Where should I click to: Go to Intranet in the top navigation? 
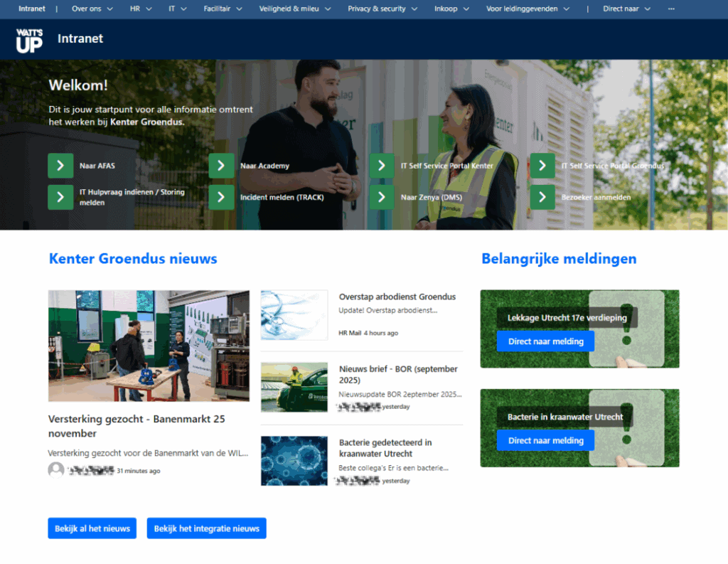(x=32, y=9)
